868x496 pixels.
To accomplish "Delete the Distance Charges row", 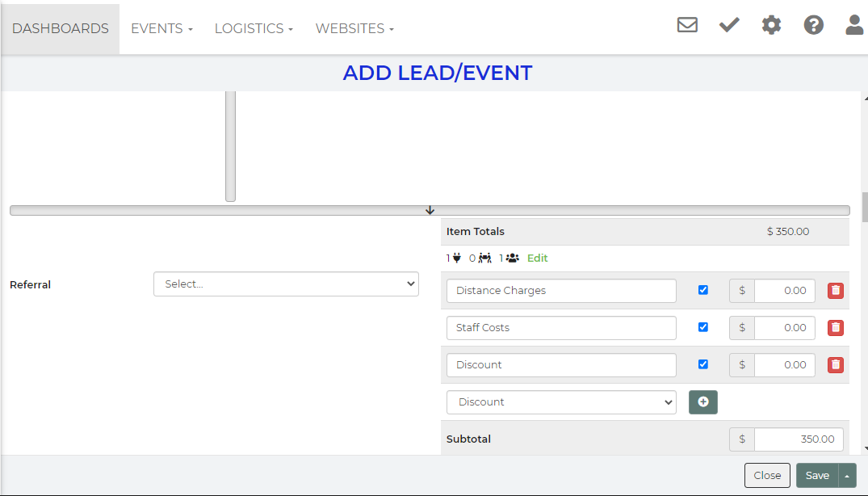I will pyautogui.click(x=836, y=291).
